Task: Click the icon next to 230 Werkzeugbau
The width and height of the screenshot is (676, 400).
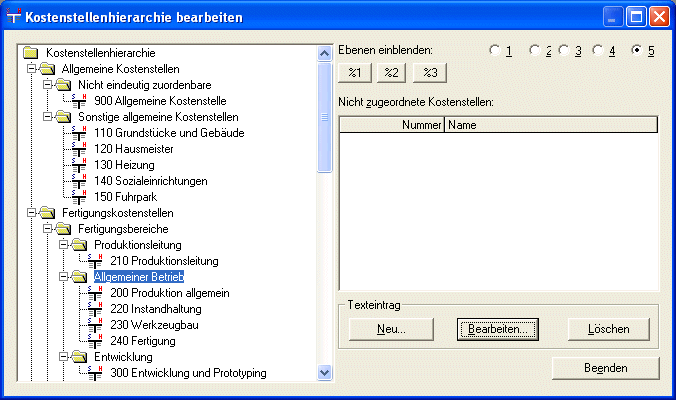Action: pos(95,325)
